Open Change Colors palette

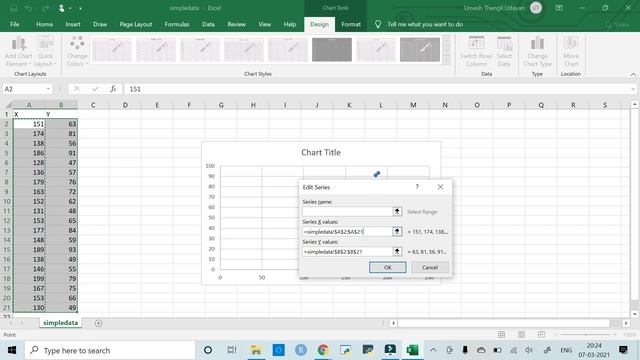click(x=77, y=51)
